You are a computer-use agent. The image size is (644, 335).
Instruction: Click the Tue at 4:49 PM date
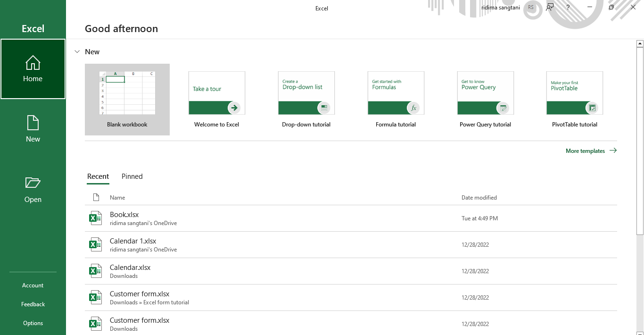click(x=479, y=218)
